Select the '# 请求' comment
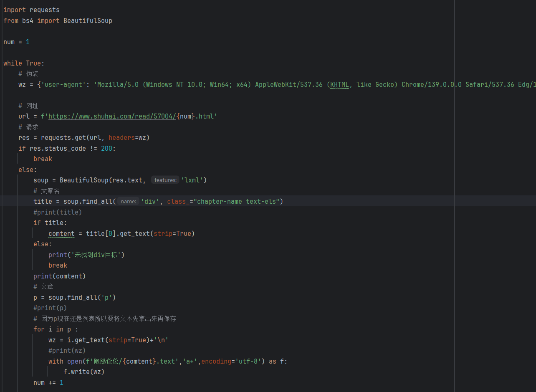 coord(28,127)
